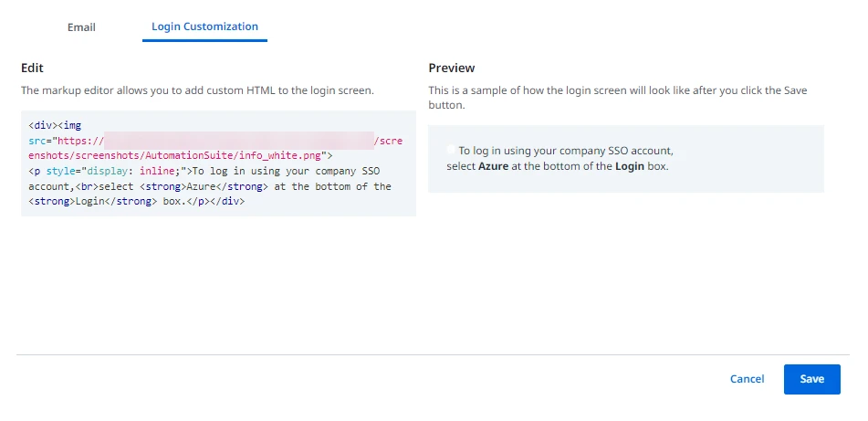Click the Cancel link
Screen dimensions: 868x421
click(747, 380)
